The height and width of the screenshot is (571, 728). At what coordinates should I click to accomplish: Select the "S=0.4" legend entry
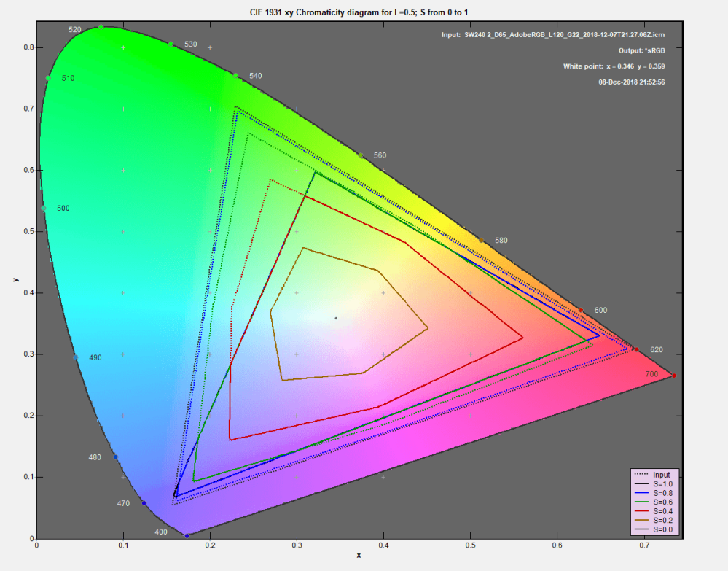(653, 511)
